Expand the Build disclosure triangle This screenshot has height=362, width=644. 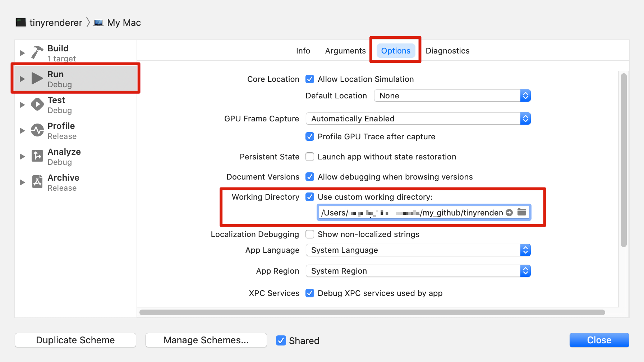point(22,53)
